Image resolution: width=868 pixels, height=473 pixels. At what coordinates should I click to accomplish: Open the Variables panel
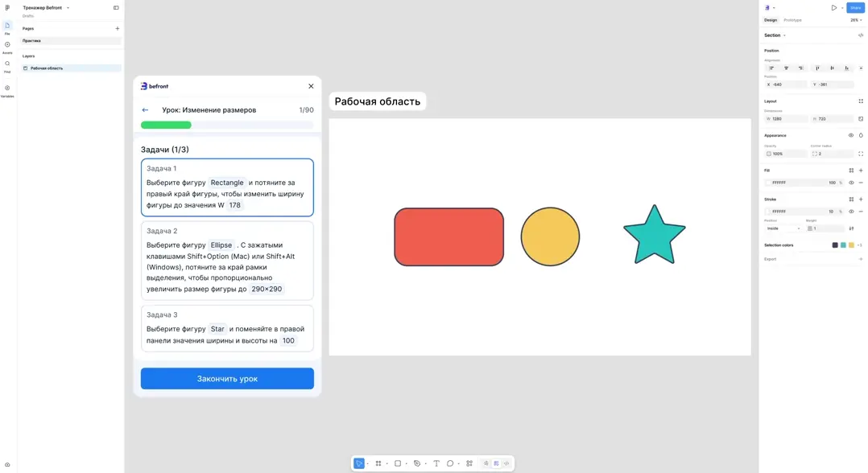point(7,90)
